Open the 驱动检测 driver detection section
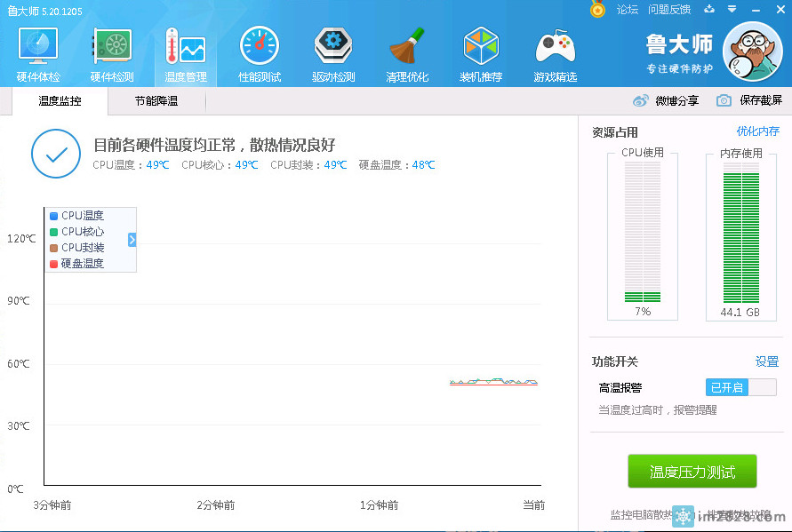792x532 pixels. (x=333, y=54)
